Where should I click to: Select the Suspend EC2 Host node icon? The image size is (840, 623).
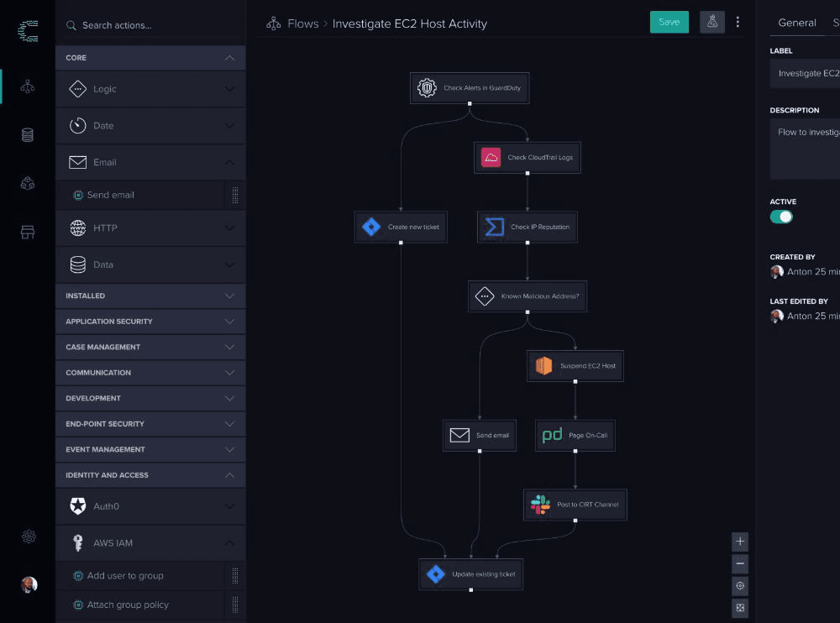coord(544,365)
